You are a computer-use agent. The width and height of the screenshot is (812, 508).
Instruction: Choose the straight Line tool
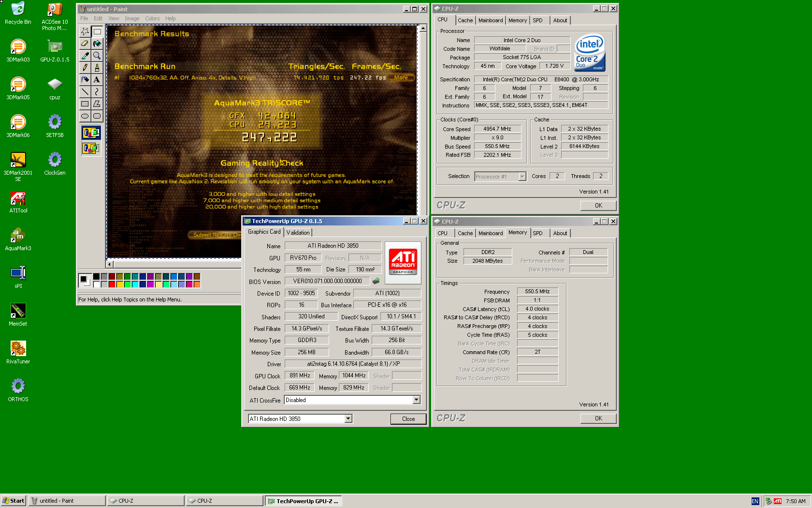click(85, 92)
